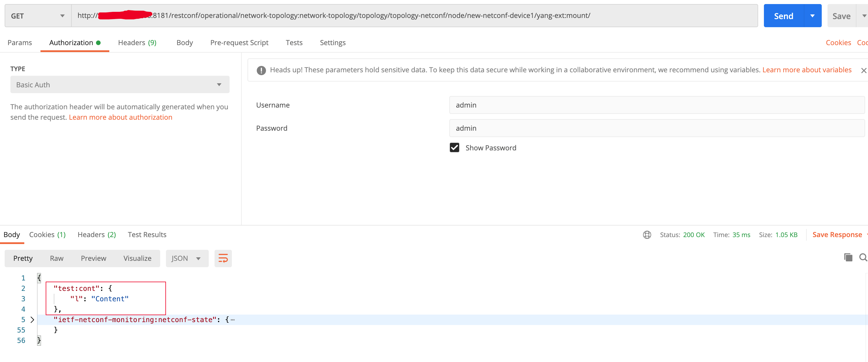The height and width of the screenshot is (362, 868).
Task: Click the wrap lines icon in response toolbar
Action: 223,258
